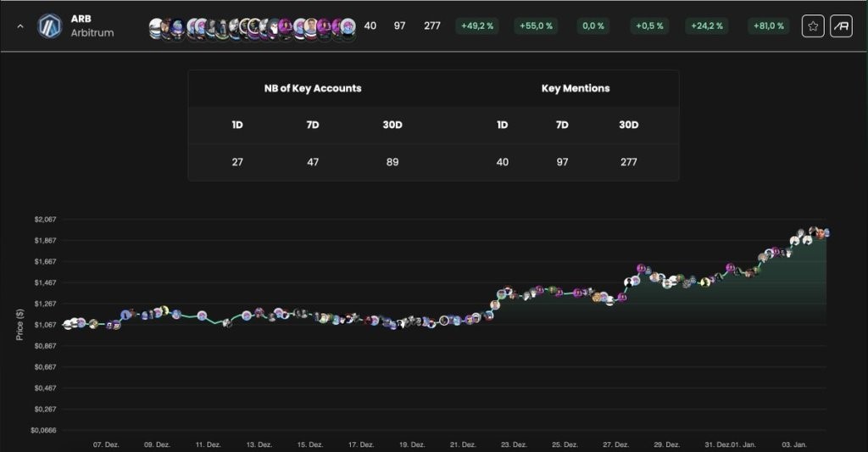Viewport: 868px width, 452px height.
Task: Click the 0,0 % change badge
Action: pyautogui.click(x=593, y=26)
